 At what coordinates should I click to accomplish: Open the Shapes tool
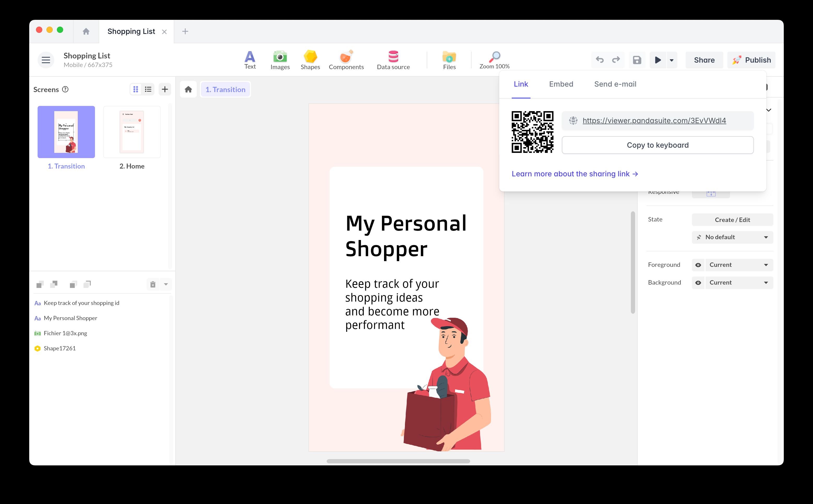point(310,60)
